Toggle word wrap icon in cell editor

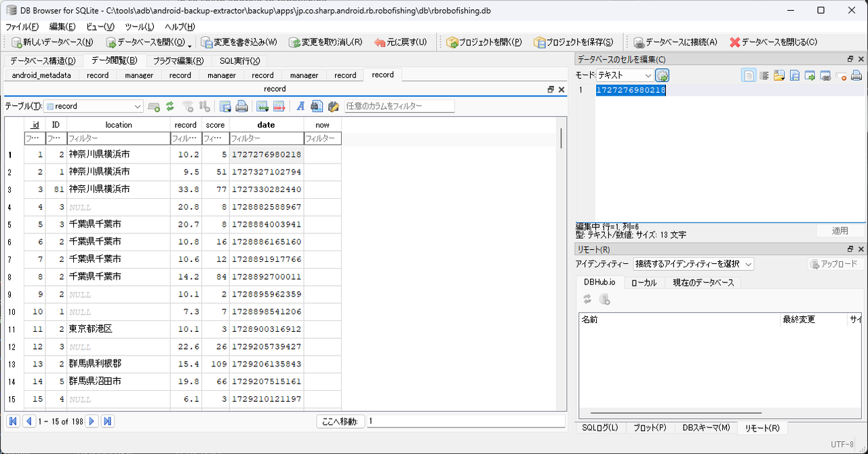pos(764,75)
